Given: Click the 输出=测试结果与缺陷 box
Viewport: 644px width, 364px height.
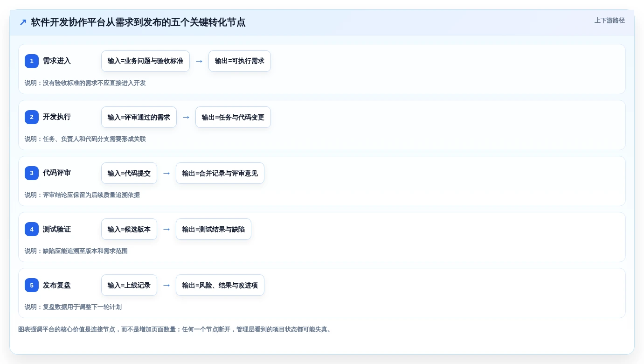Looking at the screenshot, I should tap(214, 229).
